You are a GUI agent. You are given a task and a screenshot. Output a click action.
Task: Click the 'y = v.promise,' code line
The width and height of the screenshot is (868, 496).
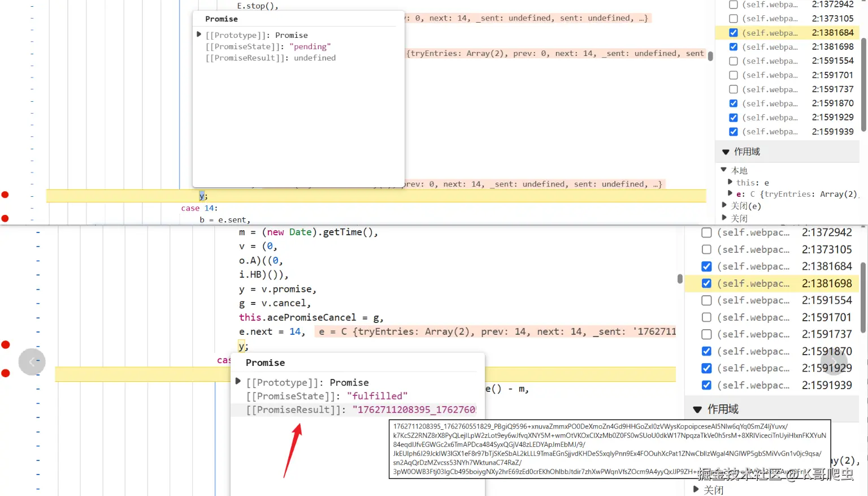[277, 290]
